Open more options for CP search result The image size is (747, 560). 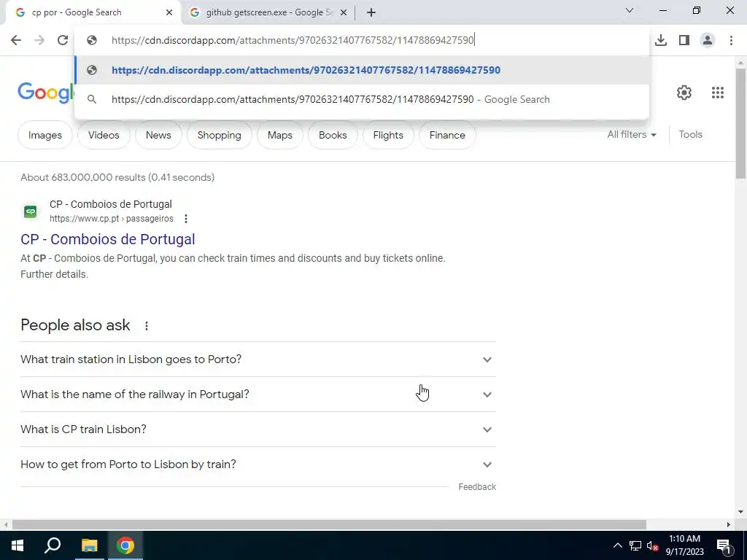tap(186, 219)
